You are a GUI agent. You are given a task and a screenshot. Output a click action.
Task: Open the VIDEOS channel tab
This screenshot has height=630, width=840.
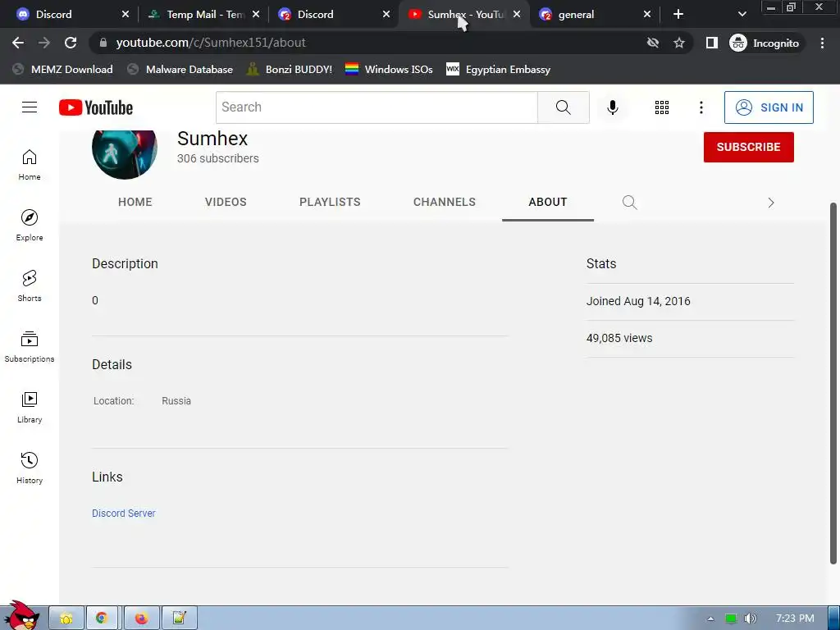226,202
